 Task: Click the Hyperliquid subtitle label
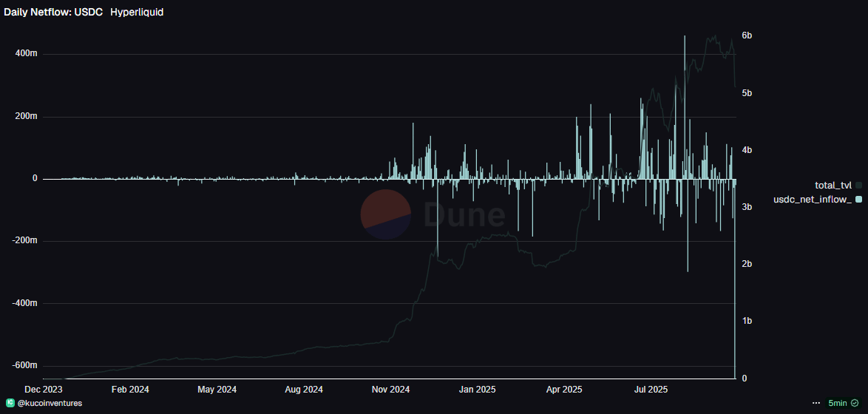coord(137,13)
